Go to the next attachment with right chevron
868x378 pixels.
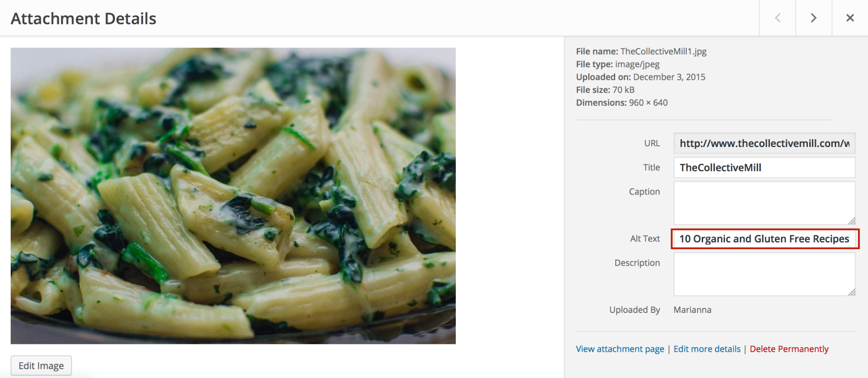click(x=814, y=18)
